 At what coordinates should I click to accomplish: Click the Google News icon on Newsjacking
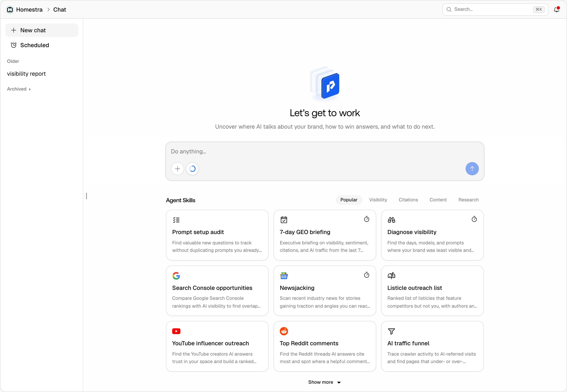click(284, 276)
